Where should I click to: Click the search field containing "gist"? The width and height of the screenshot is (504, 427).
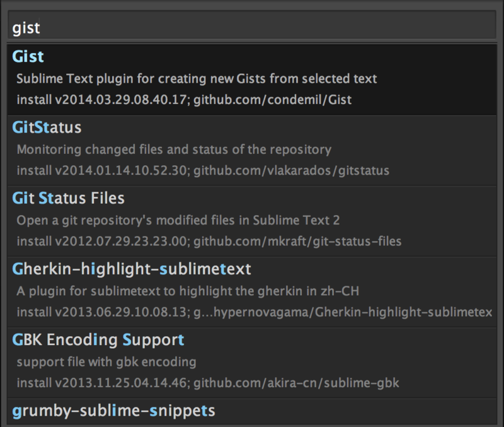click(252, 25)
